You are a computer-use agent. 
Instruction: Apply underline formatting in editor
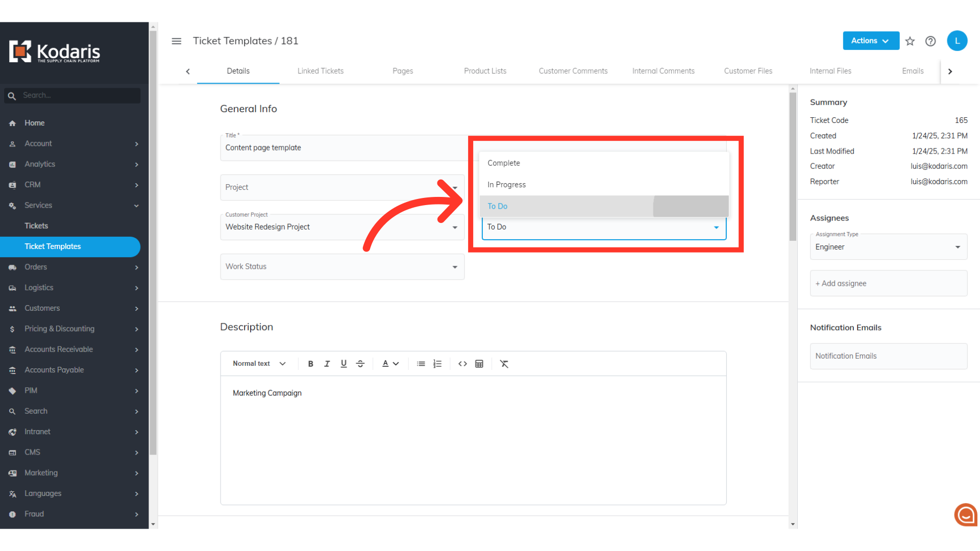(x=344, y=364)
